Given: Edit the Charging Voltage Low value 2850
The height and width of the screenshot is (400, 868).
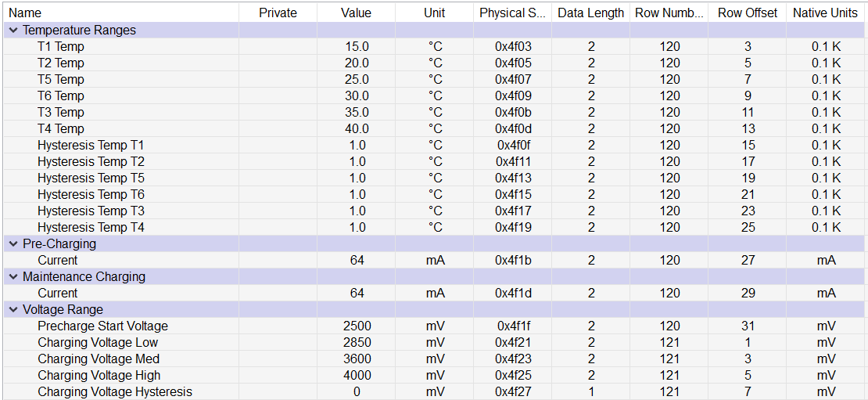Looking at the screenshot, I should 357,343.
